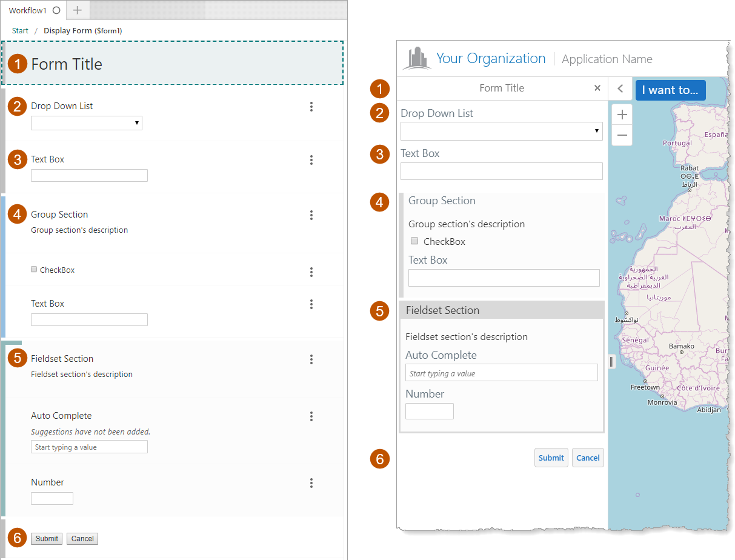Image resolution: width=735 pixels, height=560 pixels.
Task: Go to Start in the breadcrumb
Action: click(20, 30)
